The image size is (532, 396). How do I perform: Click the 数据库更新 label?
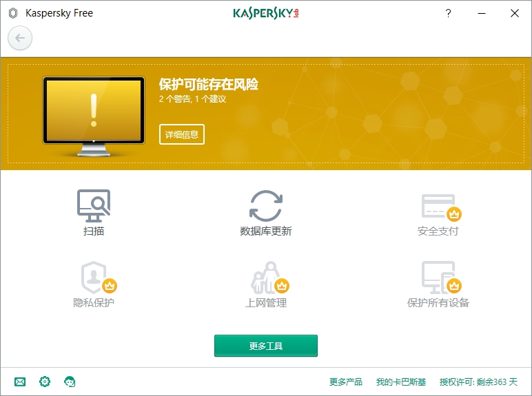click(x=266, y=231)
